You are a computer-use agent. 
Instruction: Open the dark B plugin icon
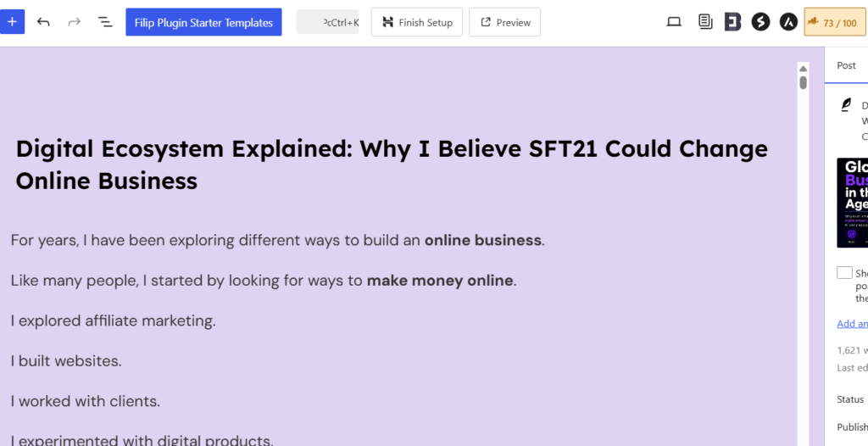coord(733,22)
